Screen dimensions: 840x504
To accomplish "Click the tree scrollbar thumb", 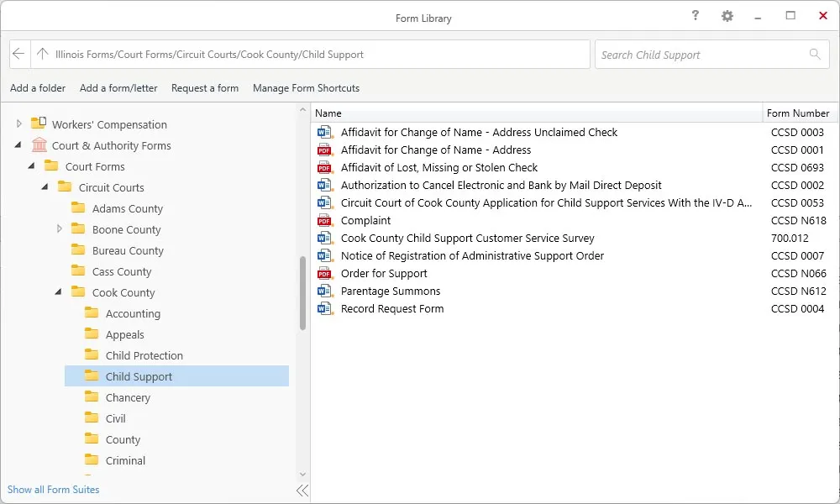I will click(x=302, y=293).
